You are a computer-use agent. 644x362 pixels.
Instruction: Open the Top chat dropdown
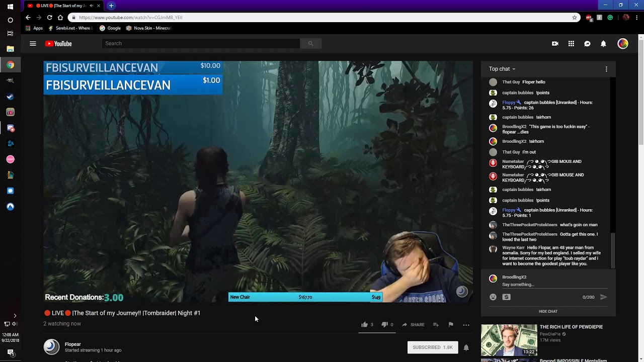click(x=502, y=69)
